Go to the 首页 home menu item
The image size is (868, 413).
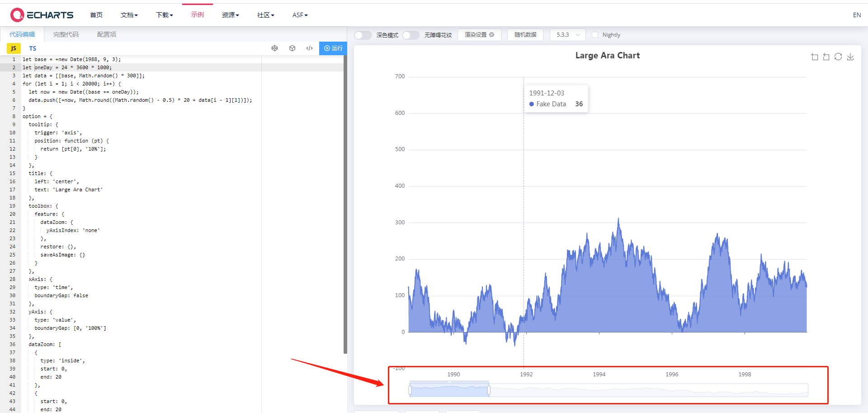point(96,15)
